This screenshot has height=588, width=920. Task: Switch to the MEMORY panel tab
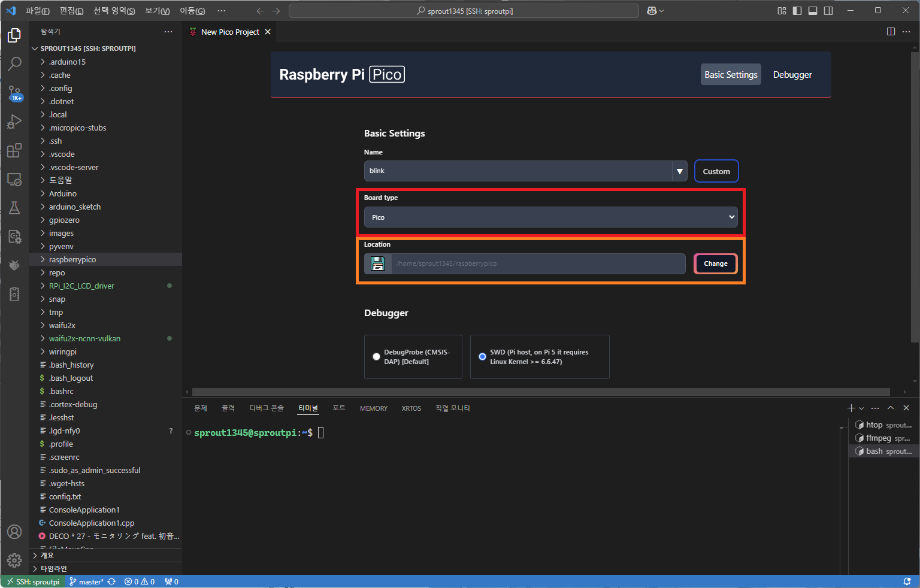point(374,408)
